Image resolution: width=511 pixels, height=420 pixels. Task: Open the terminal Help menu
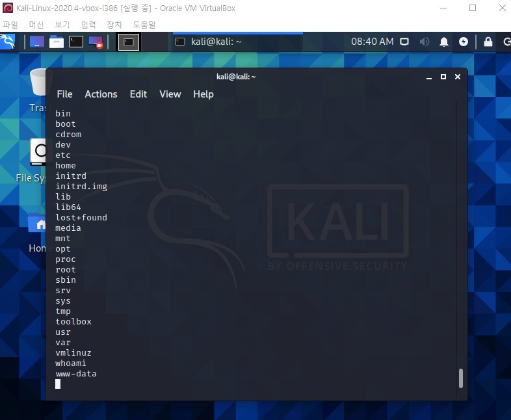[x=203, y=94]
